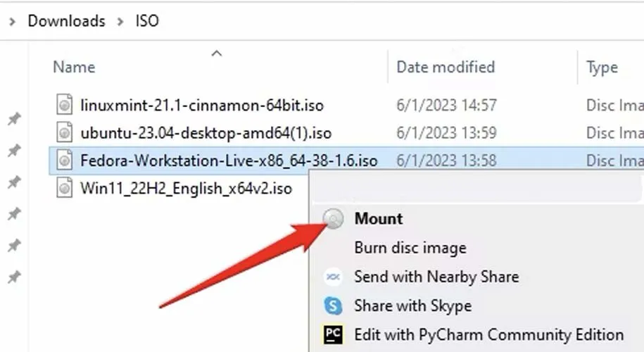Click the Mount disc icon
Viewport: 644px width, 352px height.
334,219
